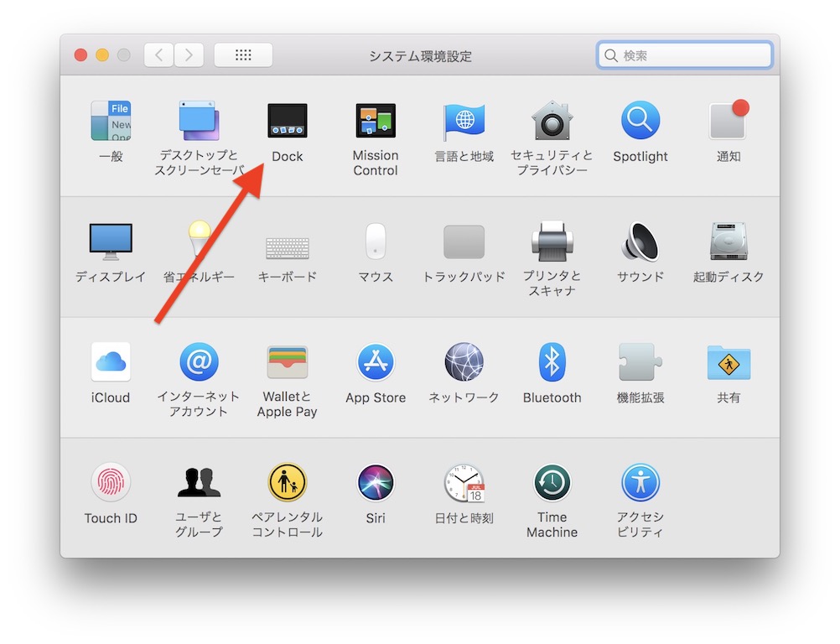Open ネットワーク globe icon
The image size is (840, 644).
(x=464, y=361)
